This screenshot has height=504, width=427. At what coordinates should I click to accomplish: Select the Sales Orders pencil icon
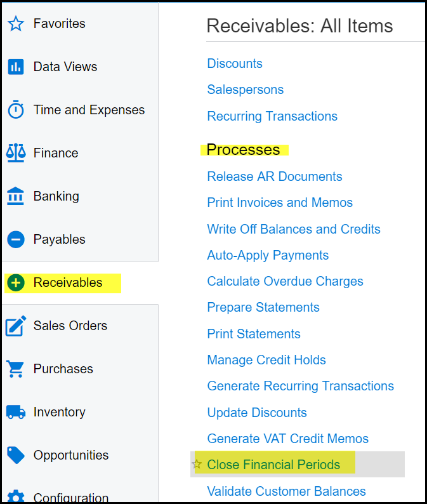(x=16, y=326)
